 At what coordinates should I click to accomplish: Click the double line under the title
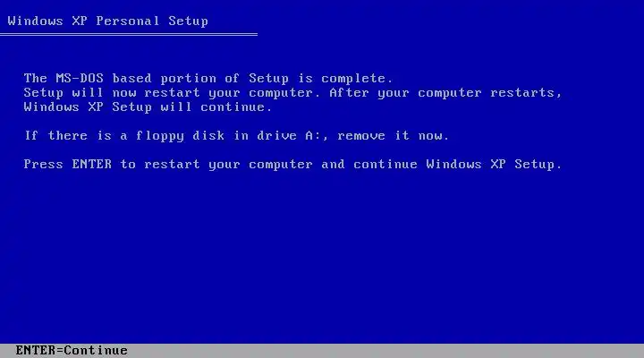[129, 35]
